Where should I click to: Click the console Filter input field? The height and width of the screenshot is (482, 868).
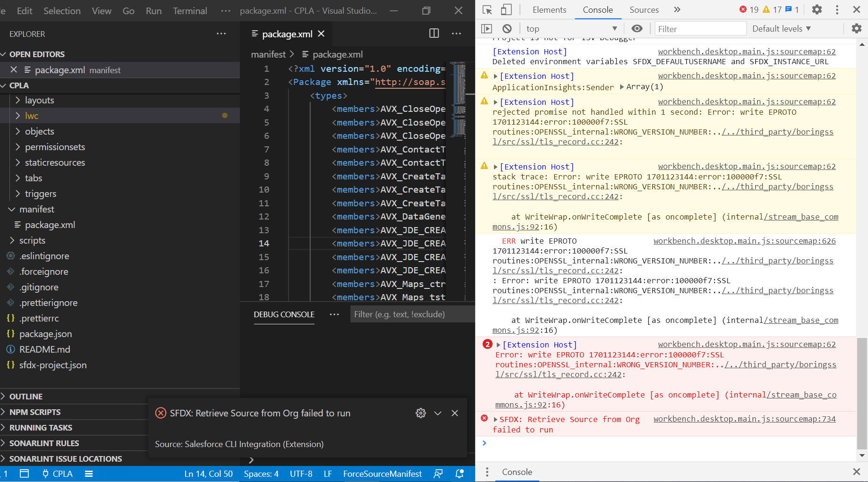pyautogui.click(x=699, y=29)
